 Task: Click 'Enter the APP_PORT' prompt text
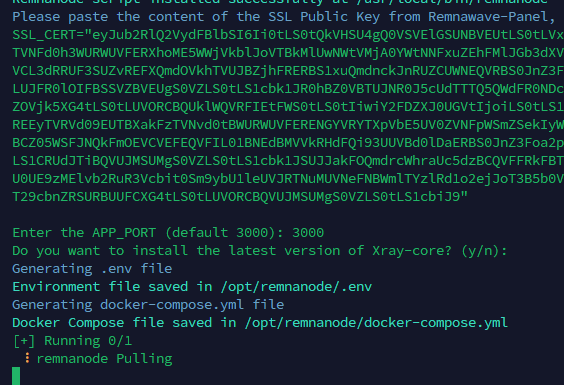84,233
